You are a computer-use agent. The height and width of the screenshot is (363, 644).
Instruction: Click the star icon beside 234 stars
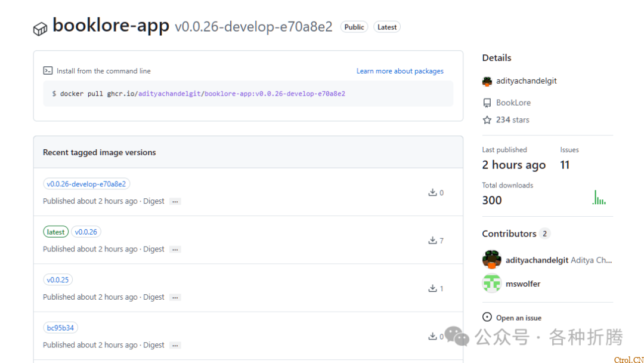click(x=487, y=120)
